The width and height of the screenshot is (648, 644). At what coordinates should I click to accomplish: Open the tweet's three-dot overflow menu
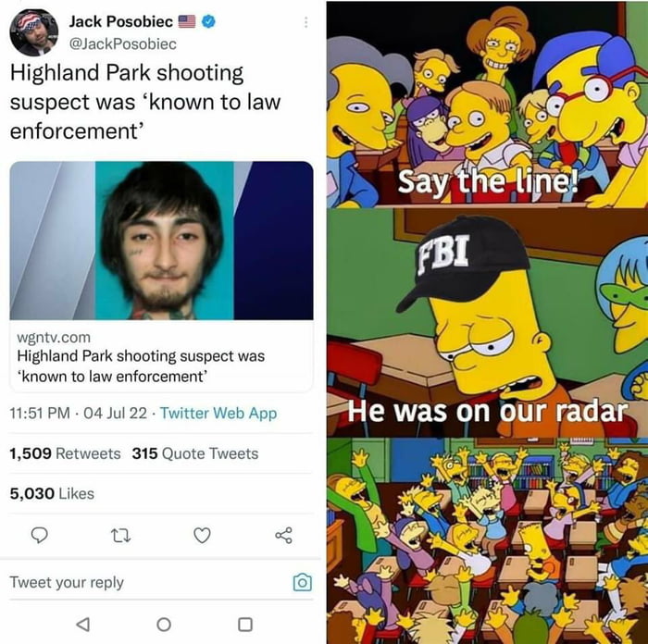(305, 22)
